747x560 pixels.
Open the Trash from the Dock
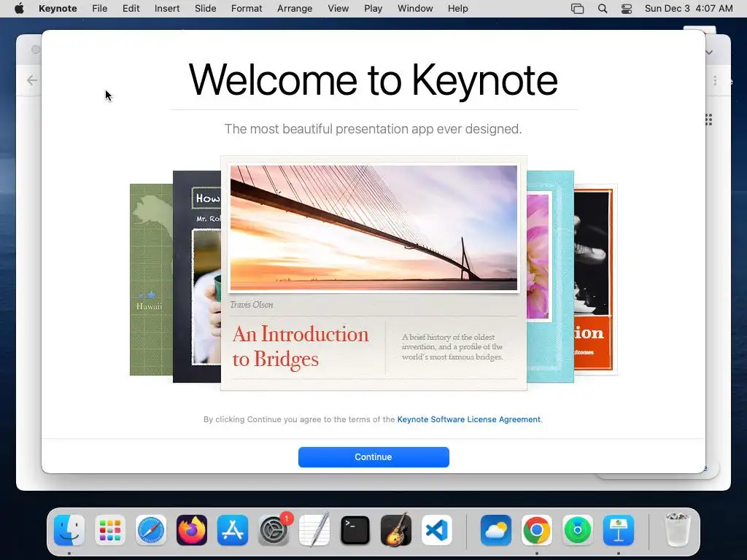(x=678, y=530)
